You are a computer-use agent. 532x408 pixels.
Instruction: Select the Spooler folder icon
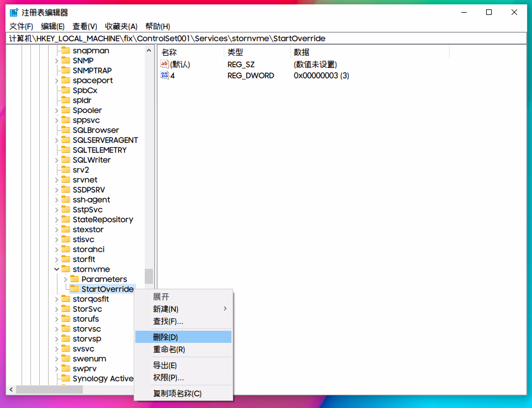click(x=66, y=110)
